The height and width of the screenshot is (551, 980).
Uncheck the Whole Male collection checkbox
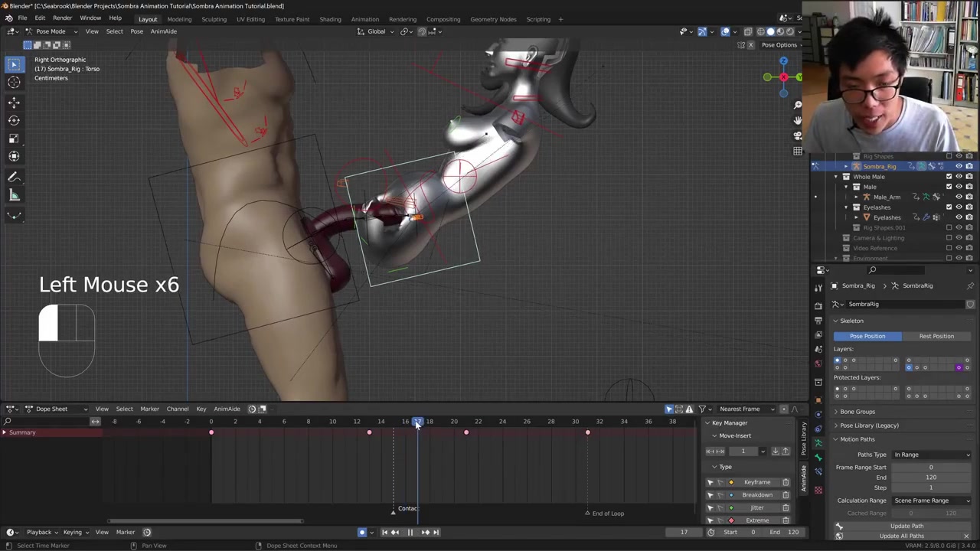click(x=949, y=177)
